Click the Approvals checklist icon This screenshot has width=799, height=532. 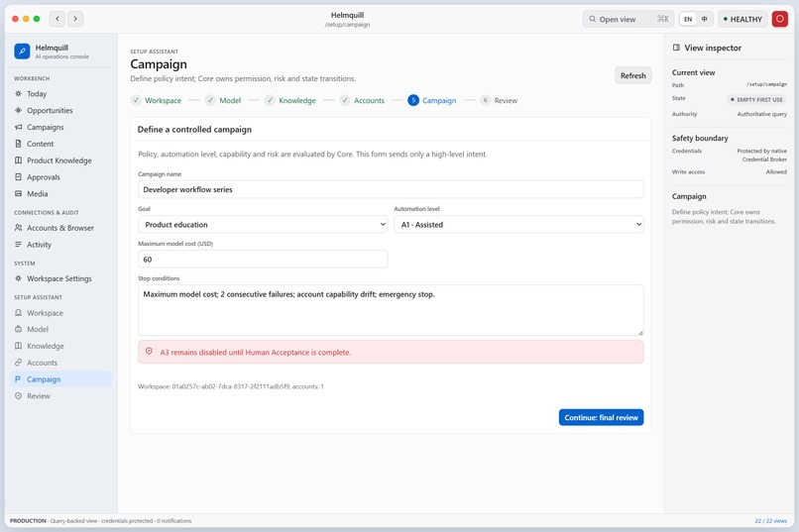(x=19, y=177)
